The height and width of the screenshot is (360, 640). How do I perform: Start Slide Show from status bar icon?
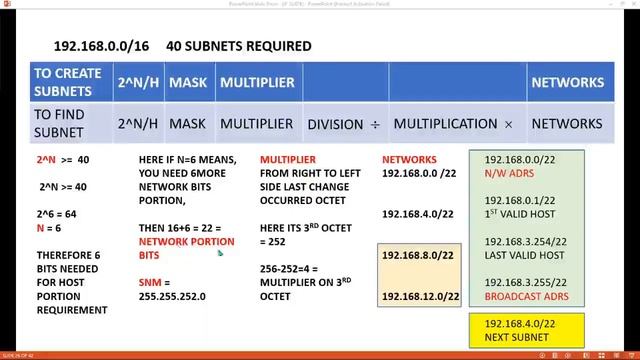[x=632, y=356]
